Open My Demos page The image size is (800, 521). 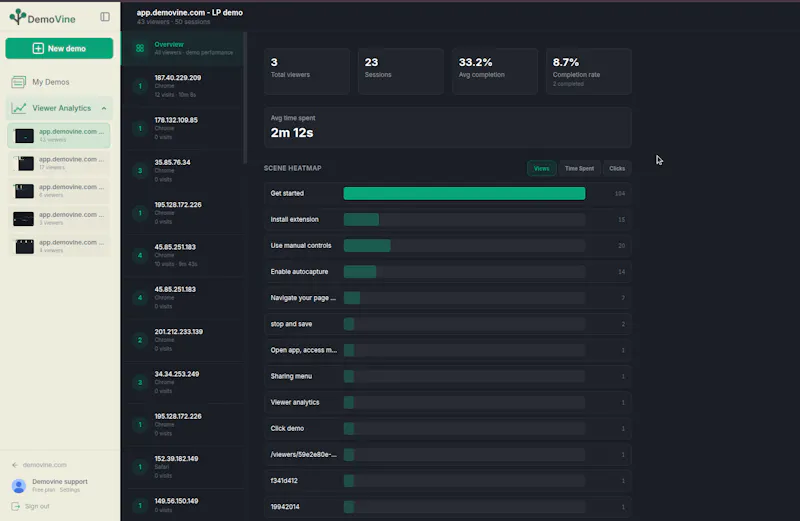coord(51,82)
